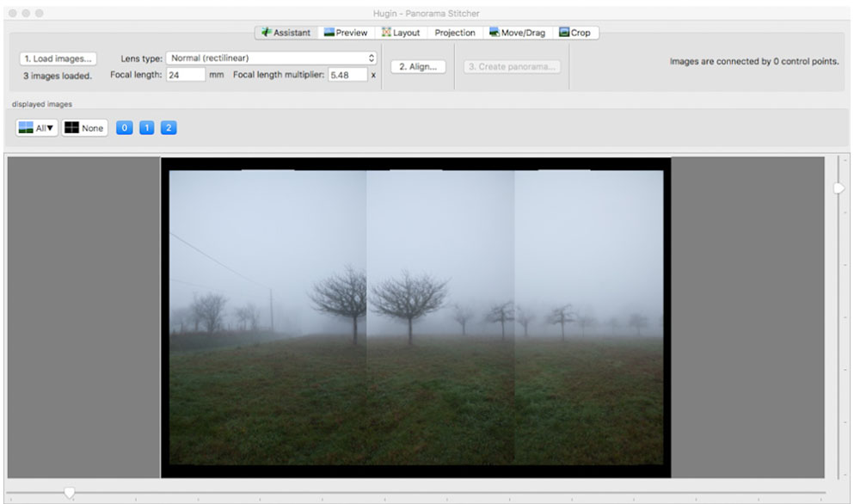This screenshot has width=860, height=504.
Task: Toggle visibility of image 0
Action: [x=124, y=127]
